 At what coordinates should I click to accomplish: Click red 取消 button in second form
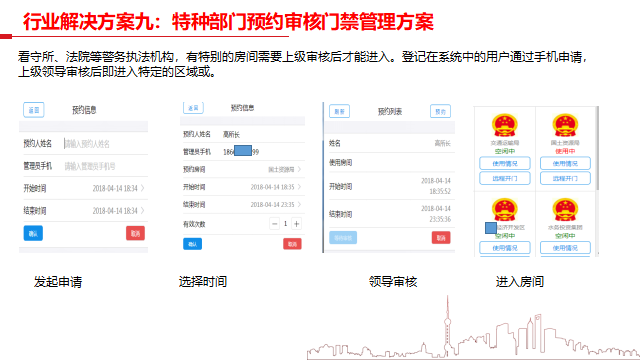(x=292, y=244)
